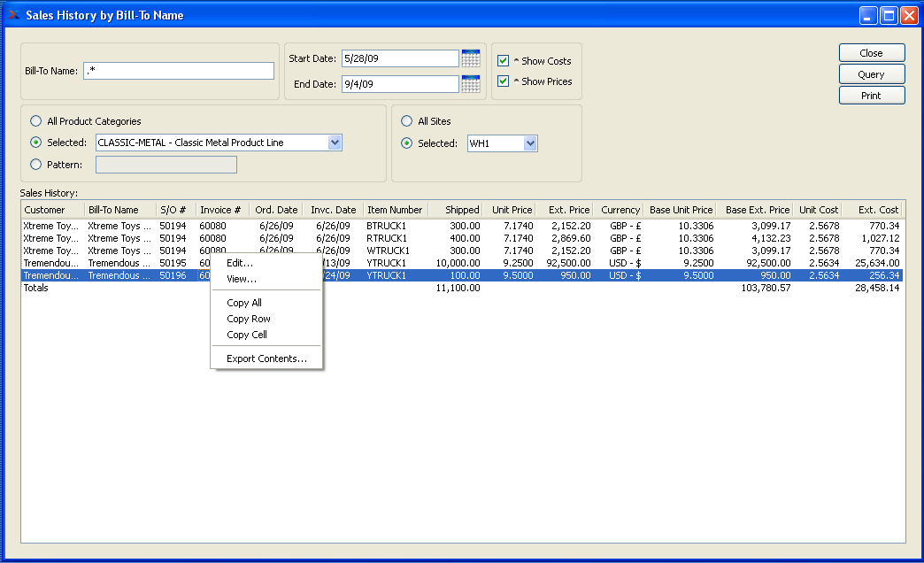
Task: Click the application icon in title bar
Action: point(13,15)
